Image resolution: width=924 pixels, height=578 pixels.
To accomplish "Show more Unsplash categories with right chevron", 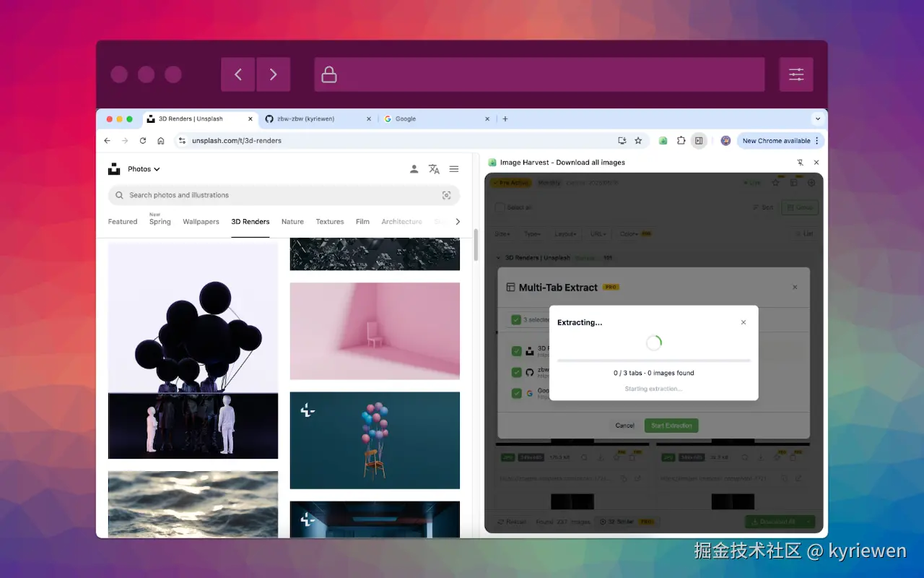I will pyautogui.click(x=458, y=222).
